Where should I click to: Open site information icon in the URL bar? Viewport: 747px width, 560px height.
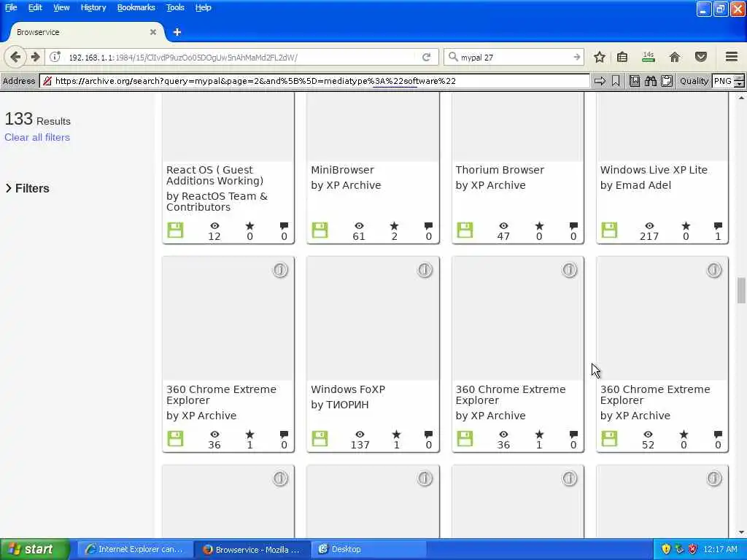55,57
